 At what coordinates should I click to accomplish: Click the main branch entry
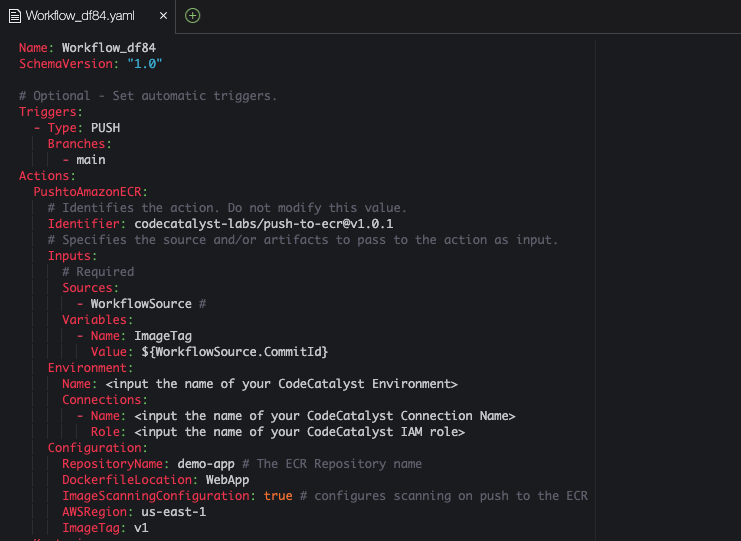click(x=90, y=160)
